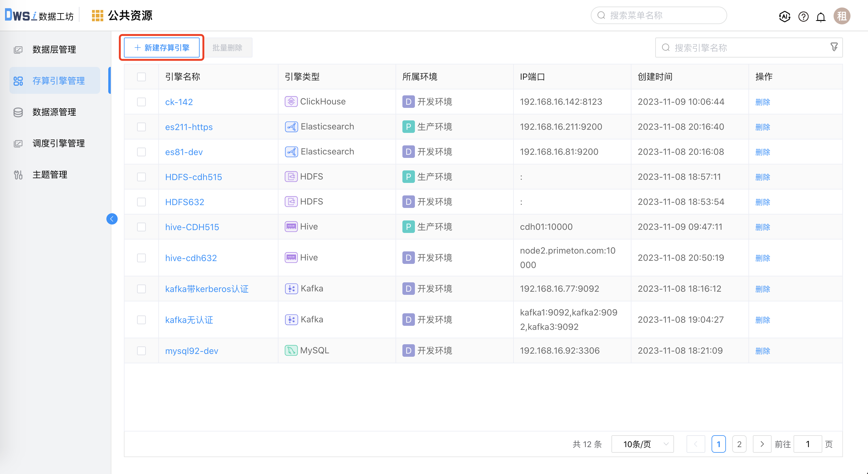Click the user avatar in the header
Image resolution: width=868 pixels, height=474 pixels.
(x=842, y=16)
